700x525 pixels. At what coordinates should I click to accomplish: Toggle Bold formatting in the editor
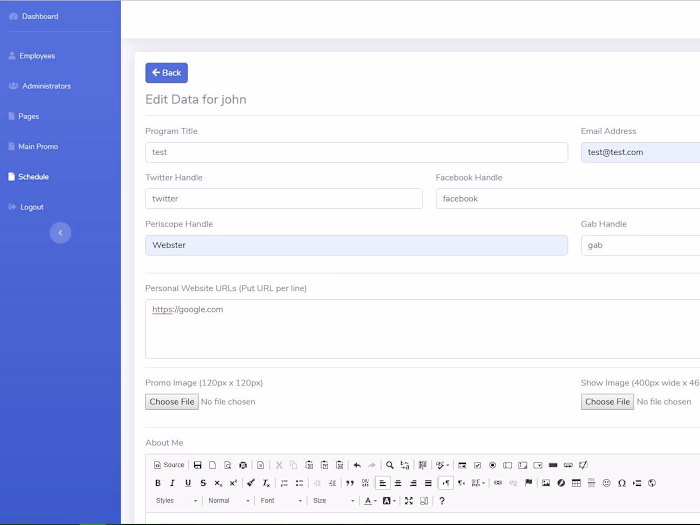[158, 483]
